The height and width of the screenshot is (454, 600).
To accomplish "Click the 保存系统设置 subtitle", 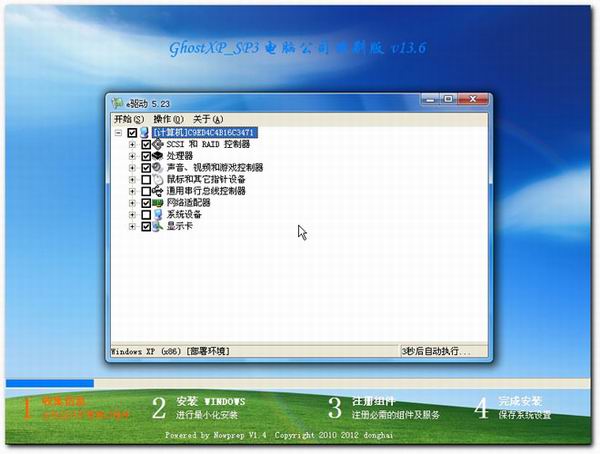I will pos(525,415).
